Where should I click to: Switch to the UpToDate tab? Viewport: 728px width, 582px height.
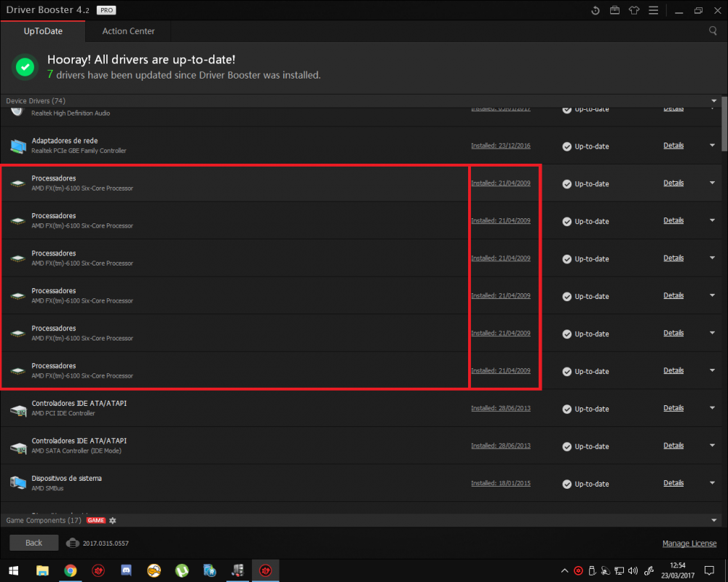coord(43,31)
